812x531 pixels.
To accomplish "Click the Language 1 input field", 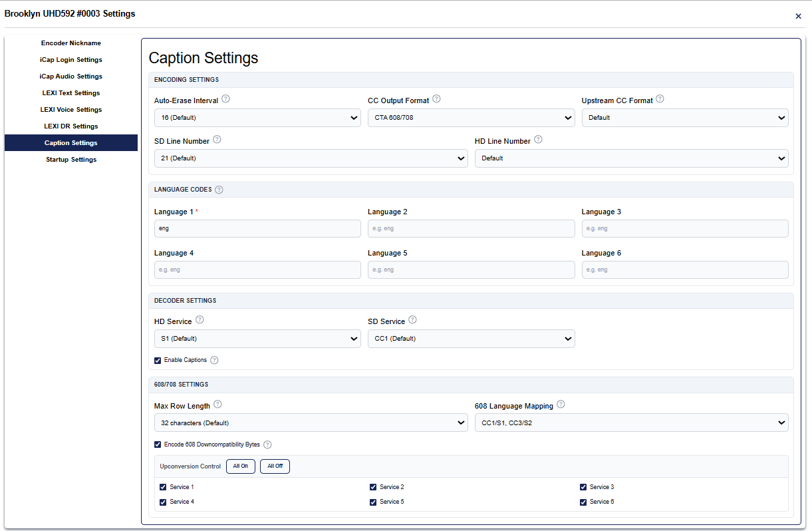I will (x=257, y=229).
